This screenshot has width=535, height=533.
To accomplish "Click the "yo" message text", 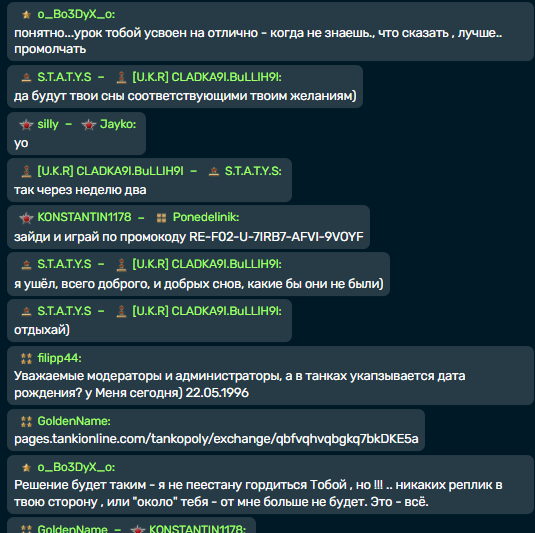I will click(x=21, y=143).
